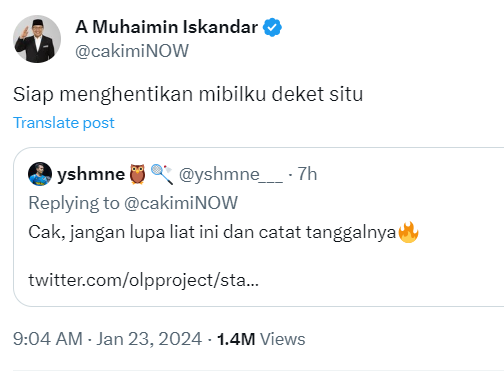
Task: Select the main tweet text 'Siap menghentikan mibilku'
Action: pyautogui.click(x=140, y=94)
